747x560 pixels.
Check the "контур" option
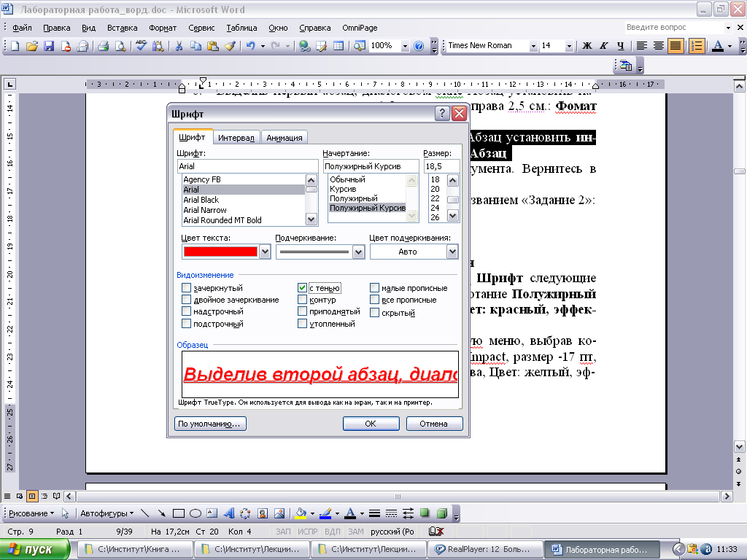(301, 300)
